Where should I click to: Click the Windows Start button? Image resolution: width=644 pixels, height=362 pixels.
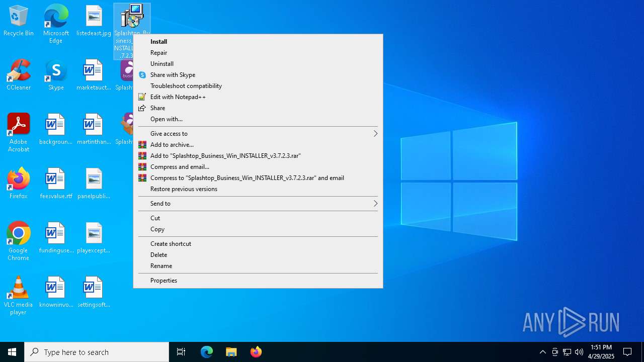coord(12,352)
